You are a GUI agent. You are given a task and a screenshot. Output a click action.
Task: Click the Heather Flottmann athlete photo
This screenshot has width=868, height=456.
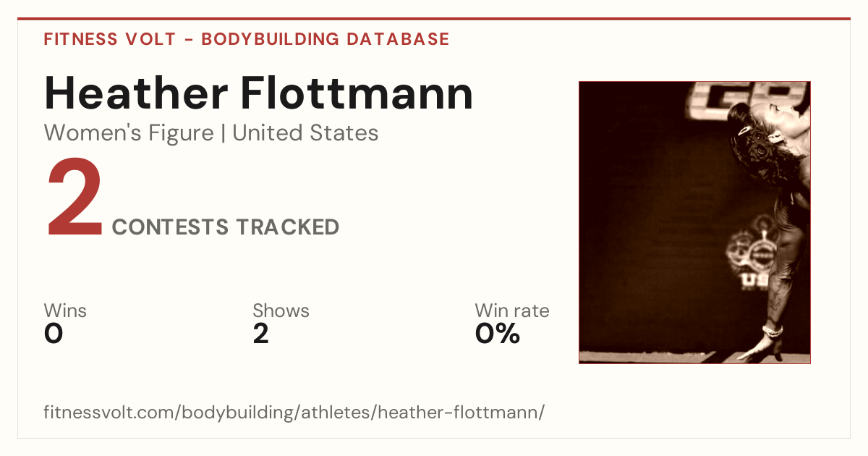tap(694, 222)
